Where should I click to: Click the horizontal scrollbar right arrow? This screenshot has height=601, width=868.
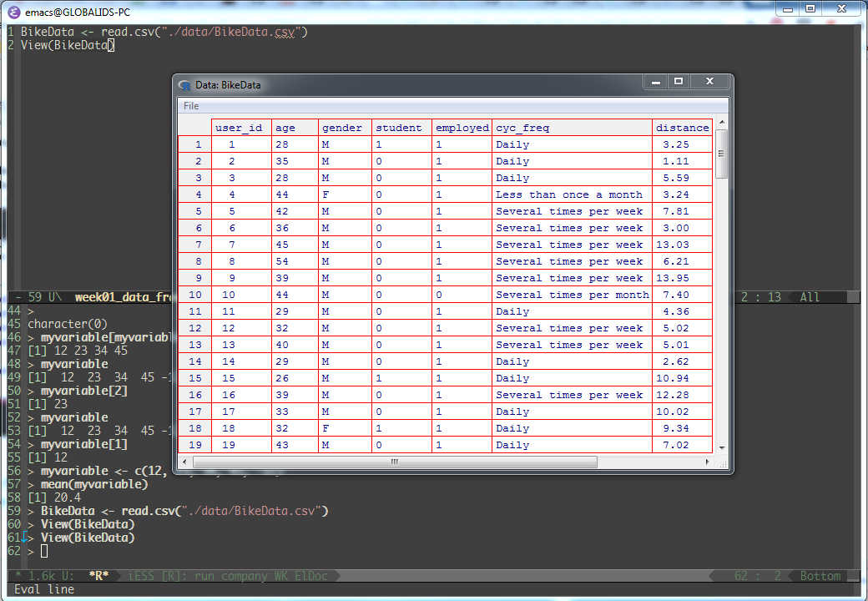[x=708, y=462]
